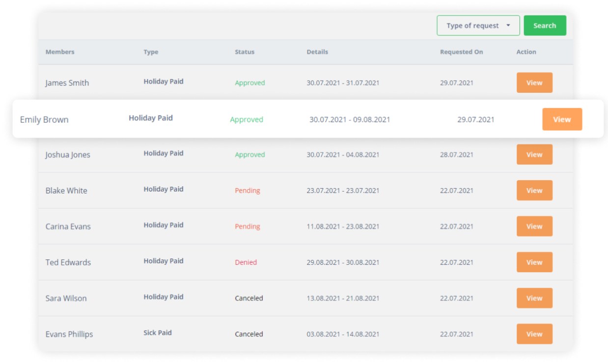
Task: Click Evans Phillips's requested date 22.07.2021
Action: [457, 334]
